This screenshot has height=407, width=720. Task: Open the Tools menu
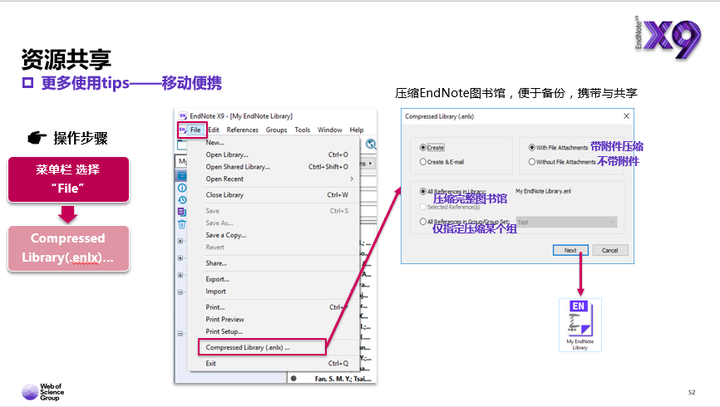[302, 130]
